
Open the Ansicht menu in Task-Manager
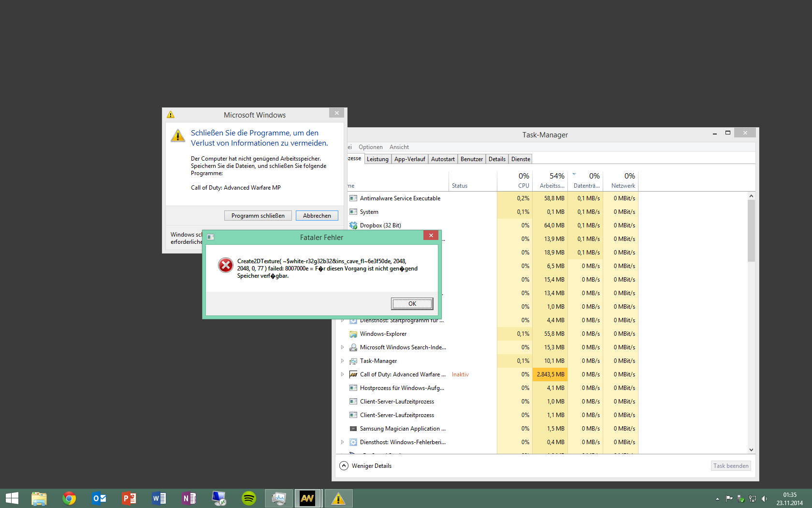point(399,147)
